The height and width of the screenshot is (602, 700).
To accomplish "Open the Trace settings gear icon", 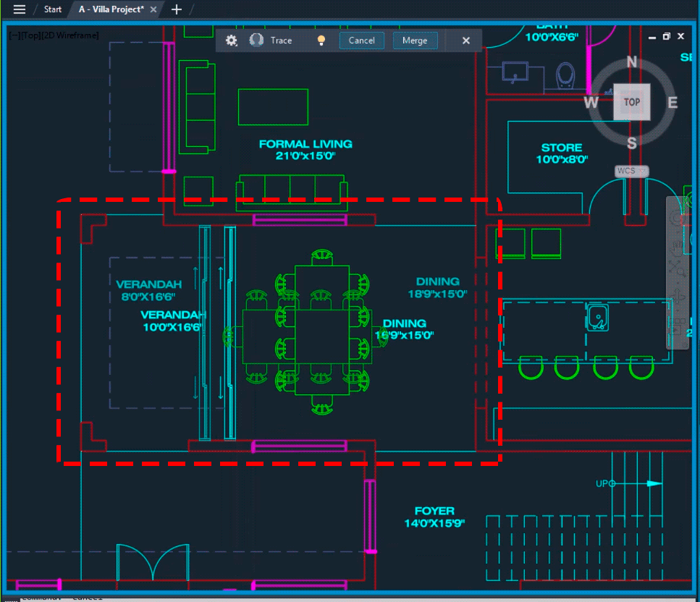I will coord(232,41).
